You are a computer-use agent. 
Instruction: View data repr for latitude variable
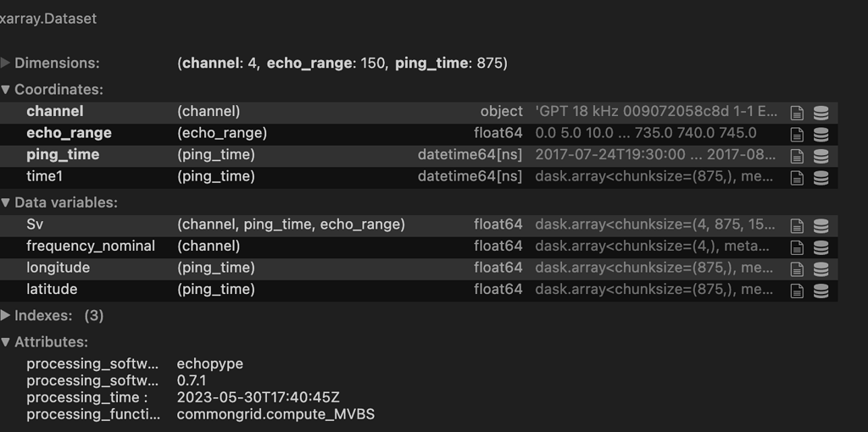click(x=821, y=291)
